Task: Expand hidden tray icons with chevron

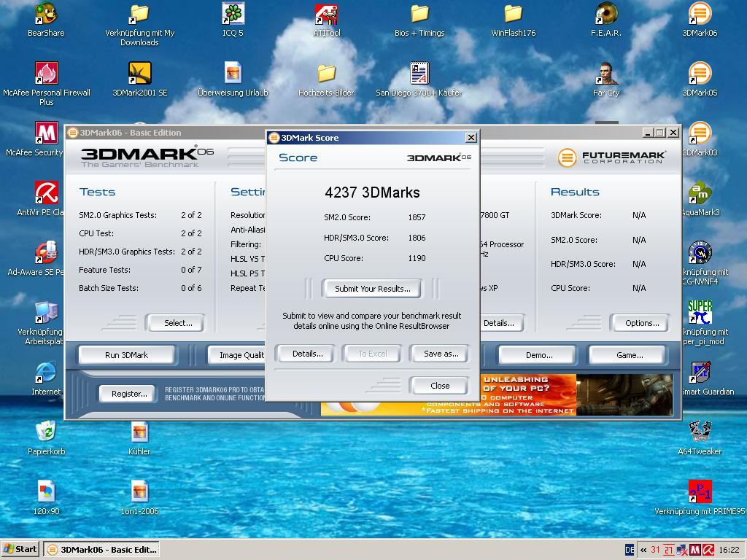Action: pos(643,550)
